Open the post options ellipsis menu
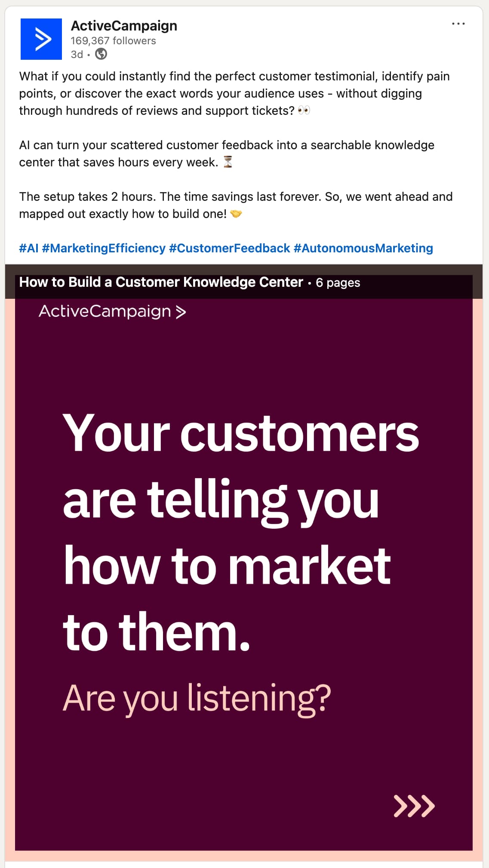 pyautogui.click(x=458, y=24)
